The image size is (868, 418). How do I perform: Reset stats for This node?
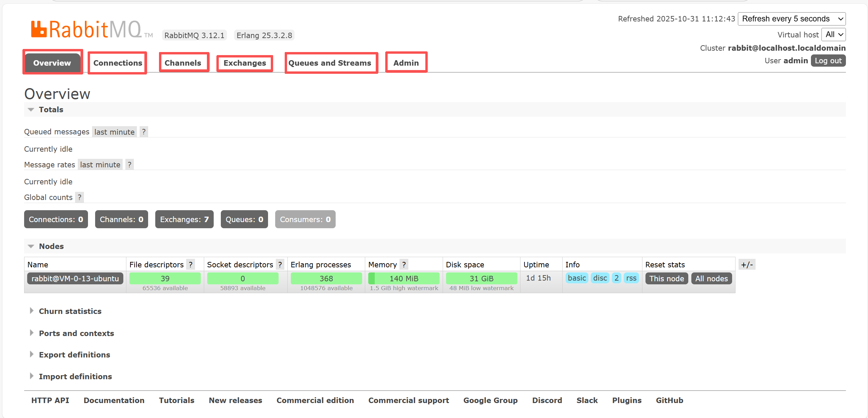[666, 279]
